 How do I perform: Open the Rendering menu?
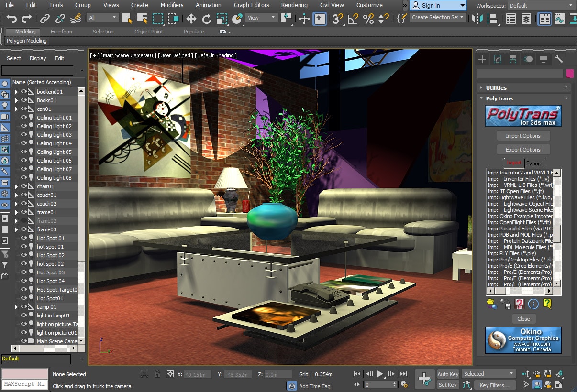tap(294, 5)
